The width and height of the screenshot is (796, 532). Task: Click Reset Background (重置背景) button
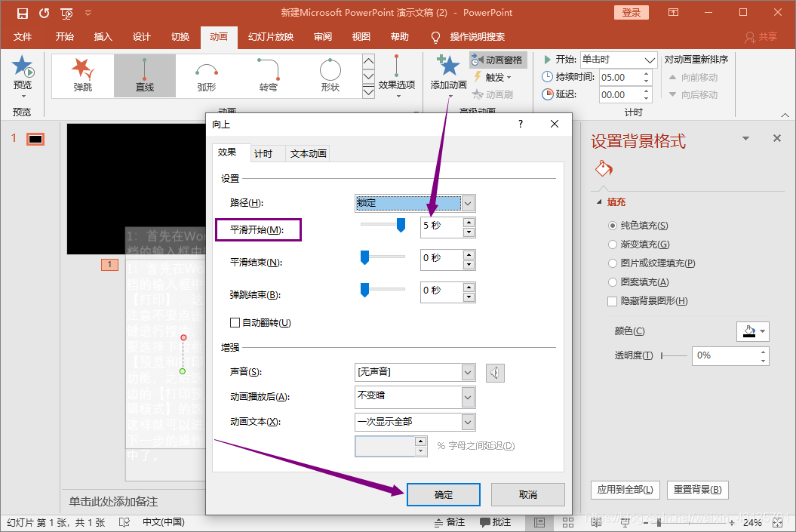point(697,490)
